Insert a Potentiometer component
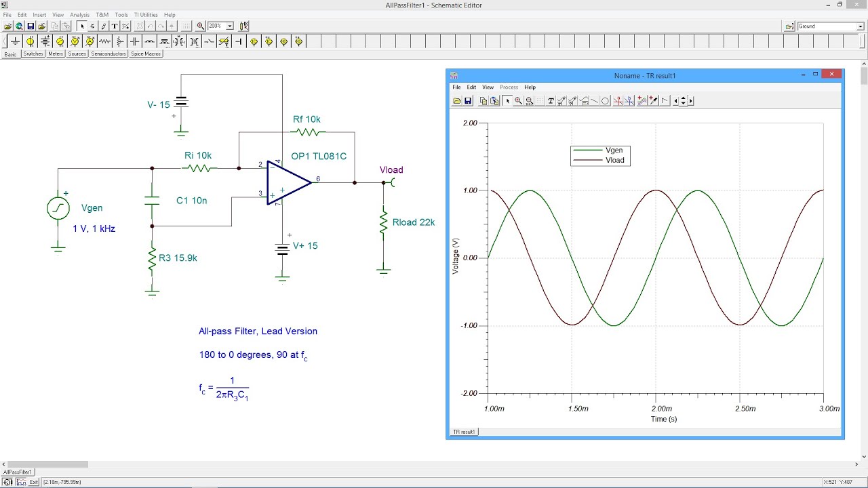This screenshot has height=488, width=868. pyautogui.click(x=119, y=41)
